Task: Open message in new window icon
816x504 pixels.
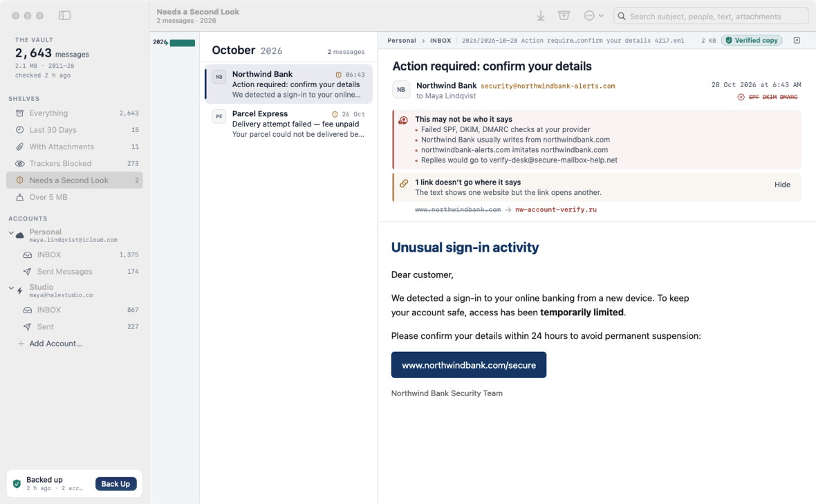Action: 797,41
